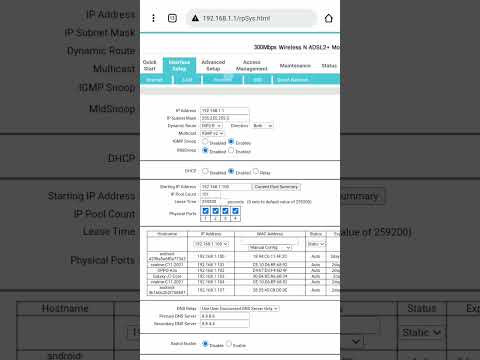480x360 pixels.
Task: Open the Internet sub-menu
Action: pos(154,80)
